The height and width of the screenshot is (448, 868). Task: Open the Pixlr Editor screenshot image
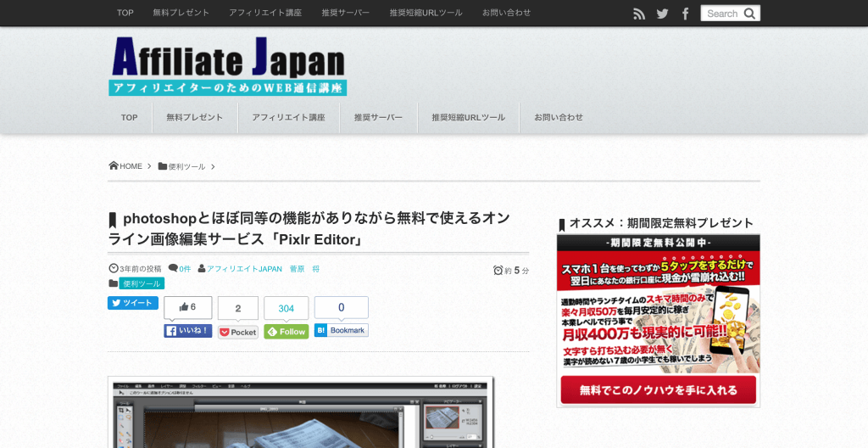pos(301,412)
